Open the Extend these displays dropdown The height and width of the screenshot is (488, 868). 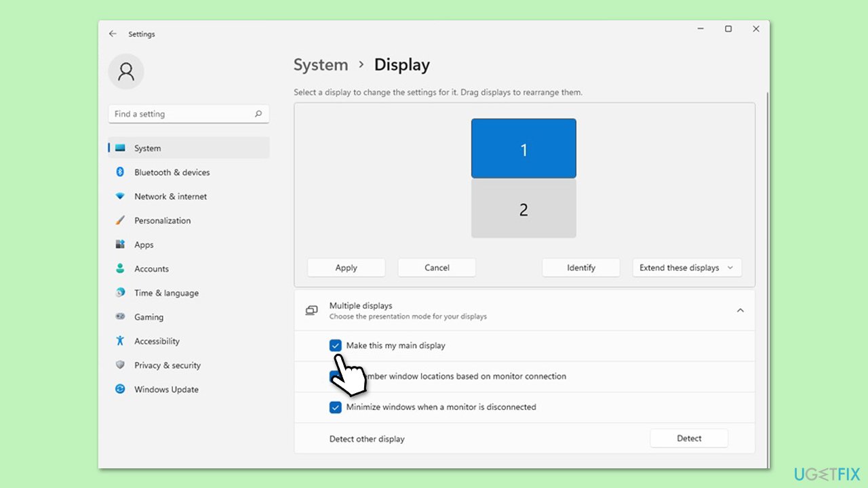tap(686, 268)
